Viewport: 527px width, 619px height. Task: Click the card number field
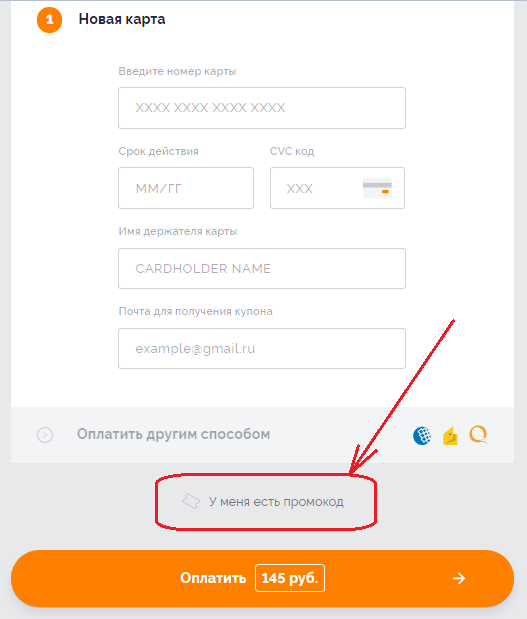262,108
